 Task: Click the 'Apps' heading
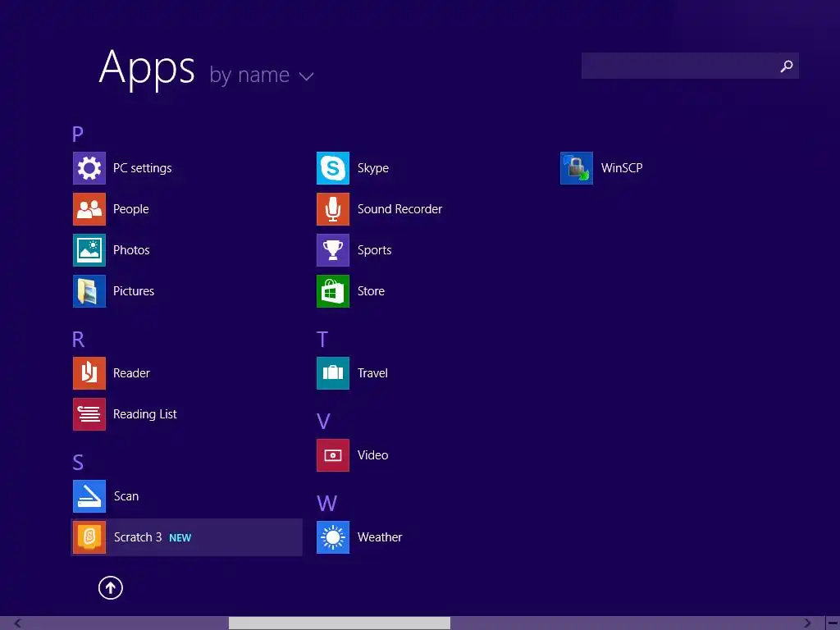point(147,69)
